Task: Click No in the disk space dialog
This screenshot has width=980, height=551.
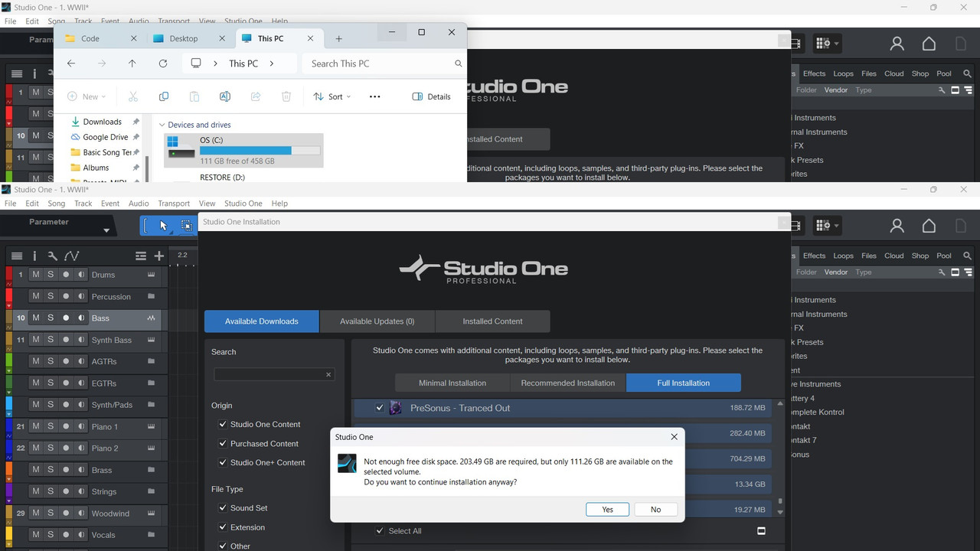Action: [655, 509]
